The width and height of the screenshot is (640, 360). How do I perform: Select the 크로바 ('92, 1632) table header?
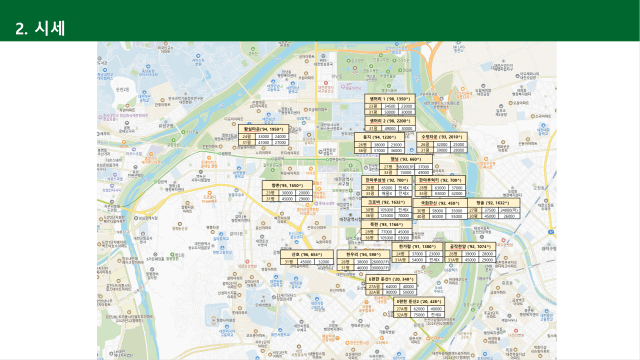point(386,202)
